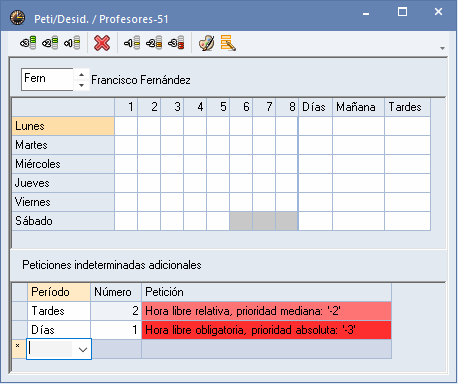Click column header 6
Screen dimensions: 458x384
(x=241, y=107)
